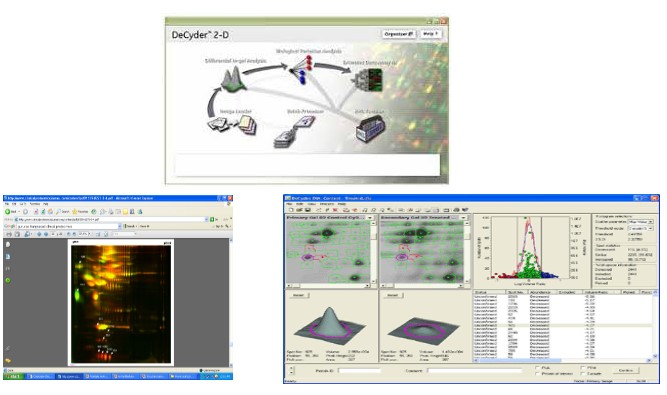The width and height of the screenshot is (667, 395).
Task: Open the Secondary Gel image view dropdown
Action: [x=463, y=218]
